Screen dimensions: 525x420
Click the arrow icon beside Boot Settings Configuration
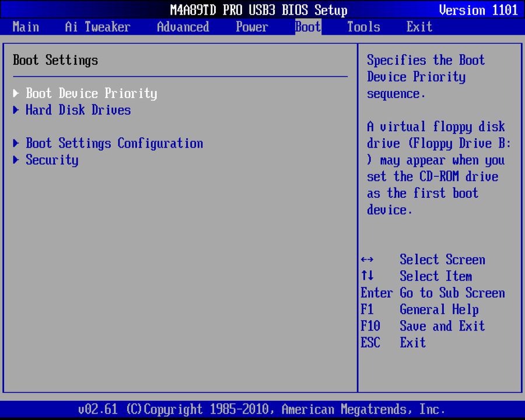(16, 143)
